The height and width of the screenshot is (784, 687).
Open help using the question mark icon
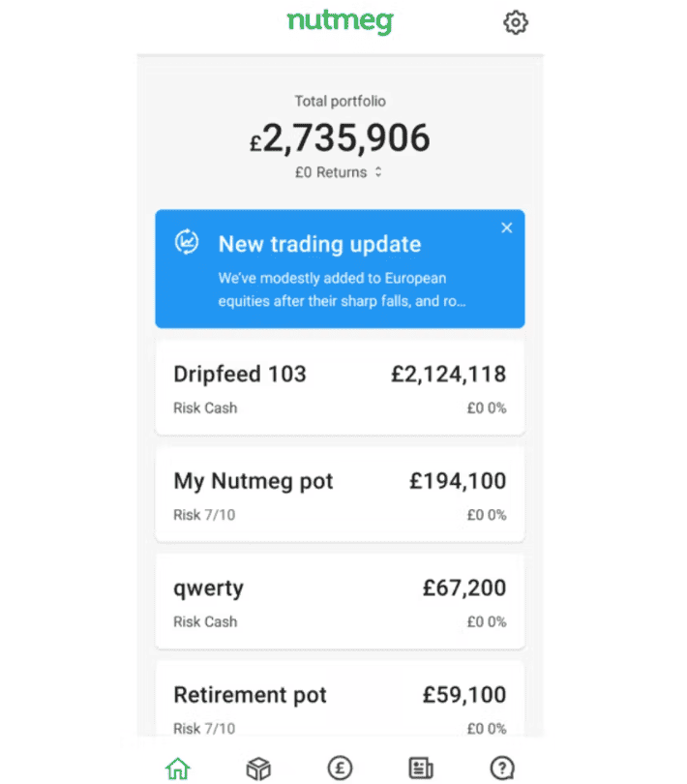coord(501,767)
